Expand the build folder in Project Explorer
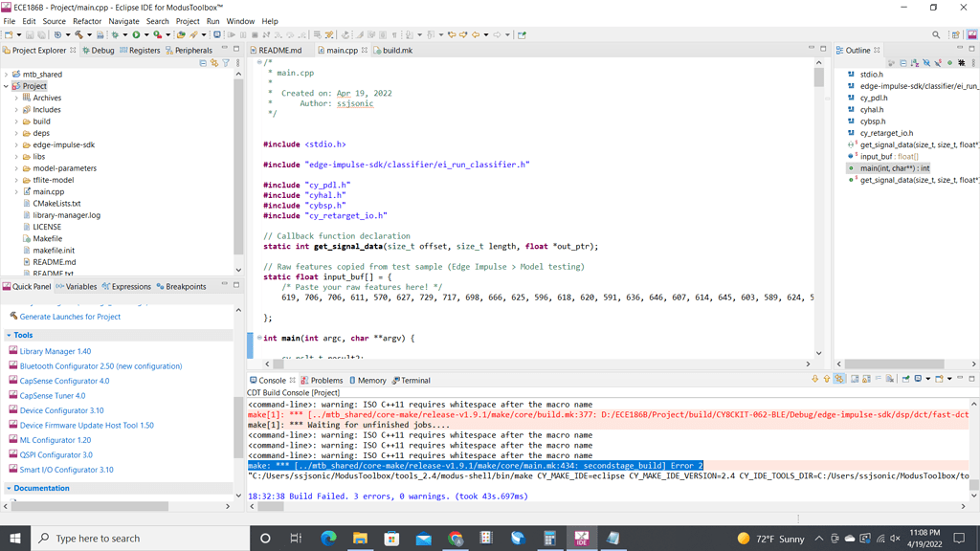 coord(15,121)
